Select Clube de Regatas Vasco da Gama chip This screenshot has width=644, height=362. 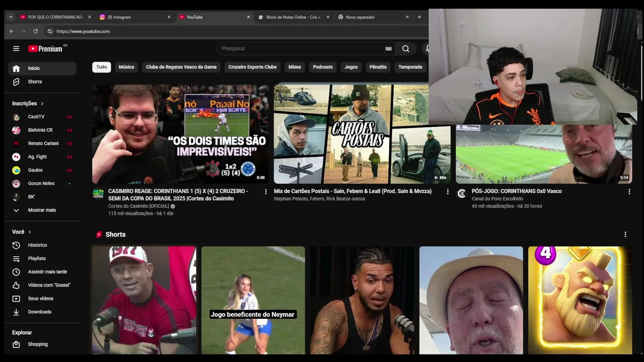[x=181, y=67]
